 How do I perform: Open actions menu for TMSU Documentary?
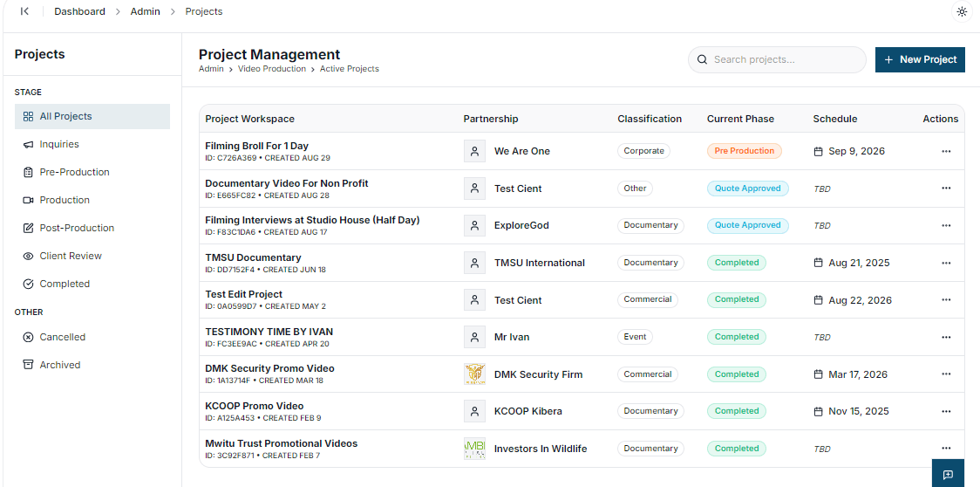pos(946,263)
